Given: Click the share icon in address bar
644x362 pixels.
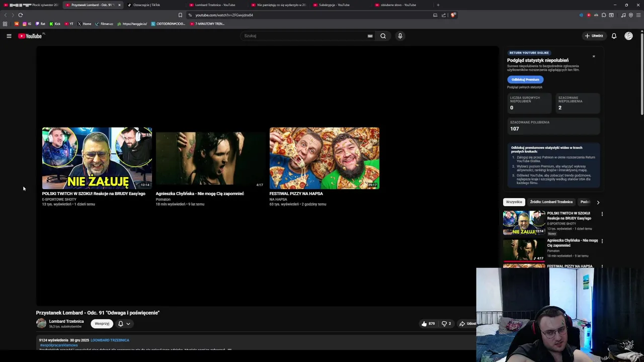Looking at the screenshot, I should tap(444, 15).
